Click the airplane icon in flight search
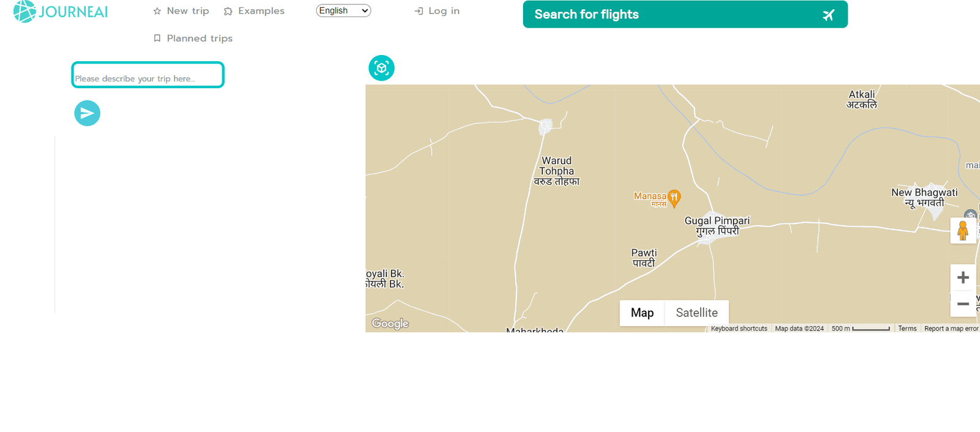The width and height of the screenshot is (980, 432). [829, 15]
